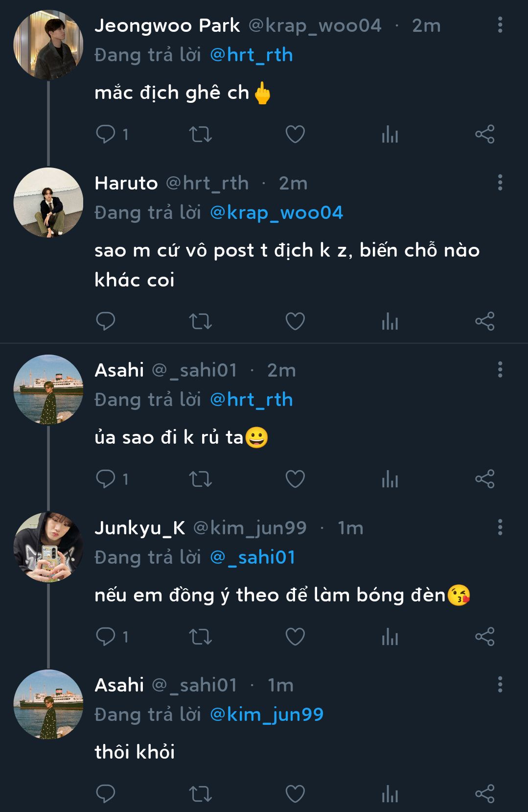Open the @kim_jun99 mention link

267,715
